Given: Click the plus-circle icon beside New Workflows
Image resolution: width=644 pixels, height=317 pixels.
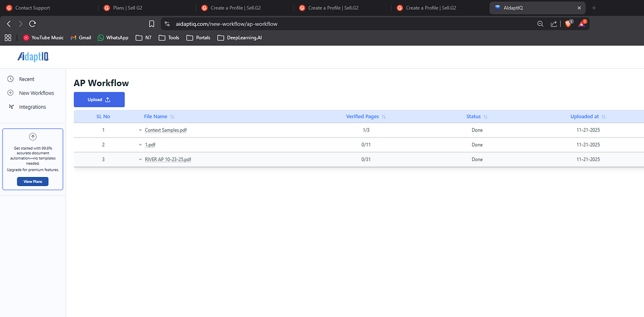Looking at the screenshot, I should tap(11, 92).
